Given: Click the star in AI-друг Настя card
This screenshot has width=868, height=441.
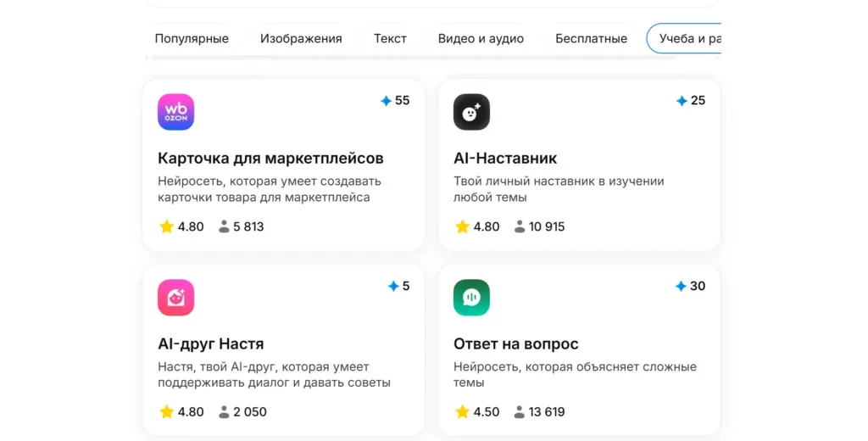Looking at the screenshot, I should point(166,411).
